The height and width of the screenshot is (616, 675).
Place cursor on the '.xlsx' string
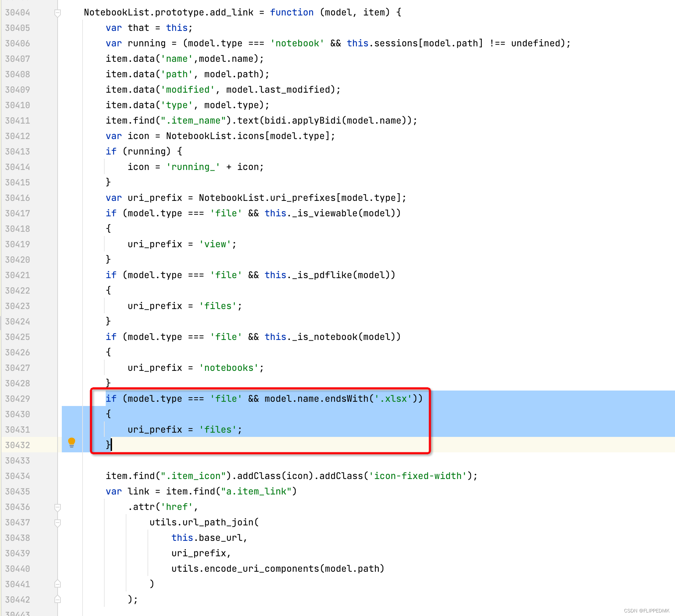393,399
